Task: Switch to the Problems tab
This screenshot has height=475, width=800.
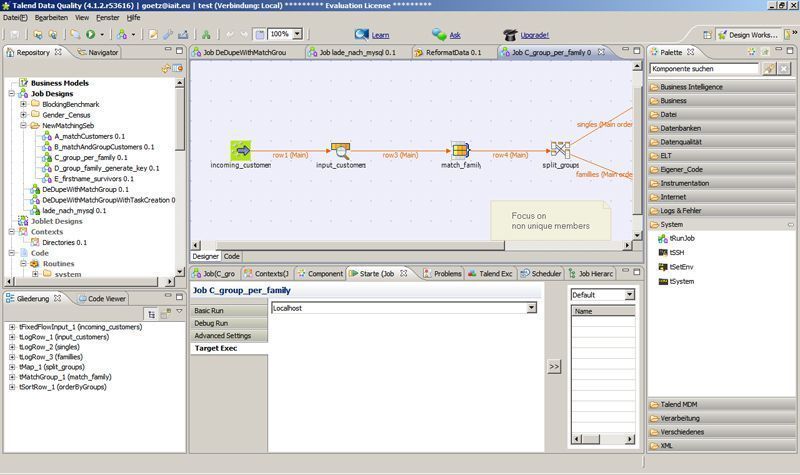Action: coord(442,273)
